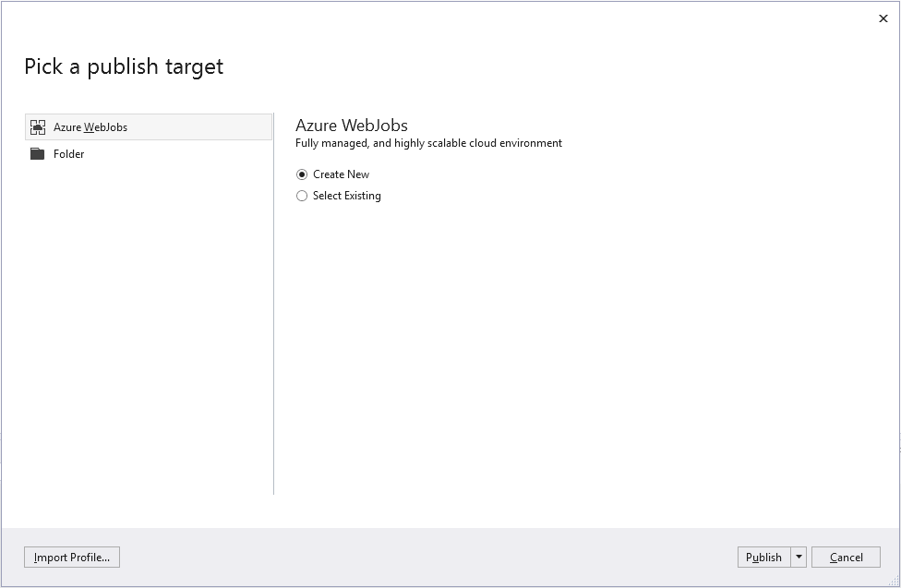Cancel the publish target dialog

point(846,557)
